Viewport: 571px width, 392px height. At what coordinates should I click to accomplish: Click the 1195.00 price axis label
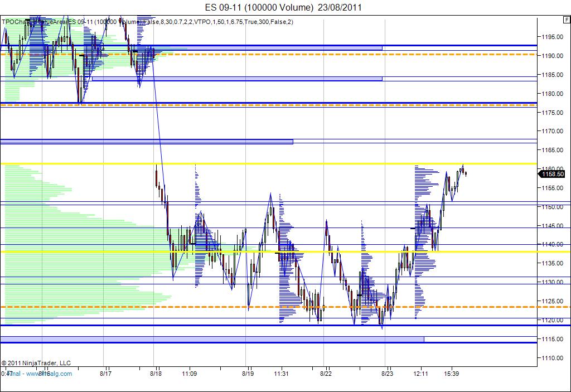pyautogui.click(x=553, y=37)
